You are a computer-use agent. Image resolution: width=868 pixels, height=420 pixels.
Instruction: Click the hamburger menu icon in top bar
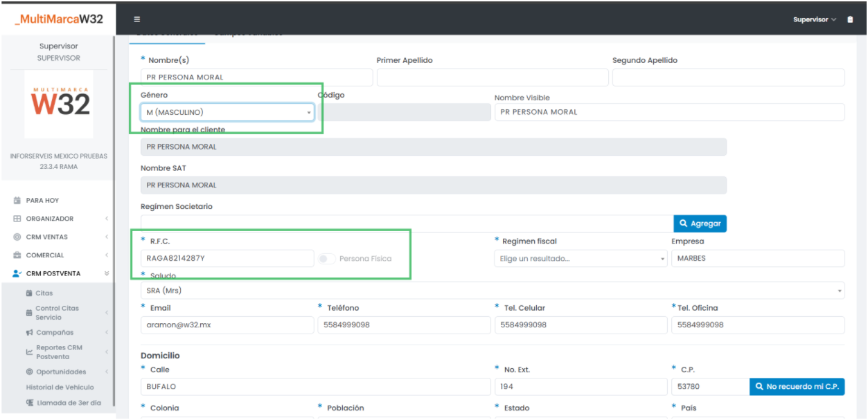[x=137, y=19]
